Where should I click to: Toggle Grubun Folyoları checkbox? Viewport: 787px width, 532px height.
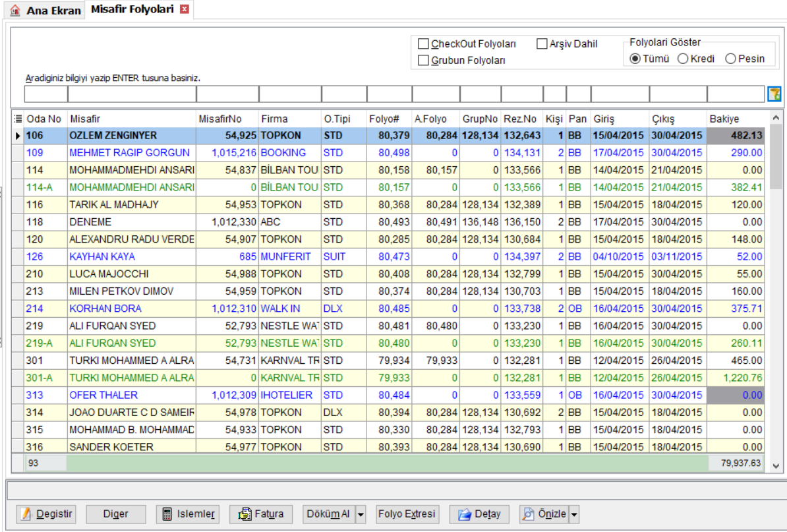[423, 60]
